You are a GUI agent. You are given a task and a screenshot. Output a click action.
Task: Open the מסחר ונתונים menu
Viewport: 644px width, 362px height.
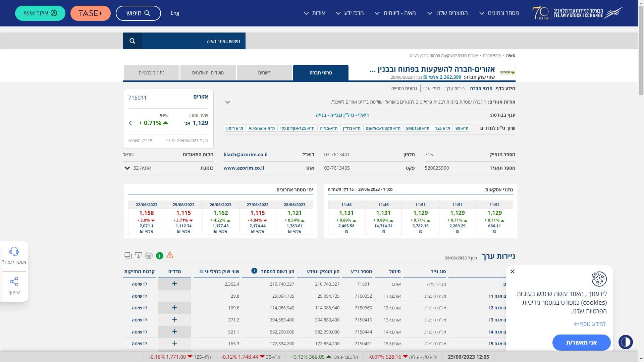click(499, 13)
